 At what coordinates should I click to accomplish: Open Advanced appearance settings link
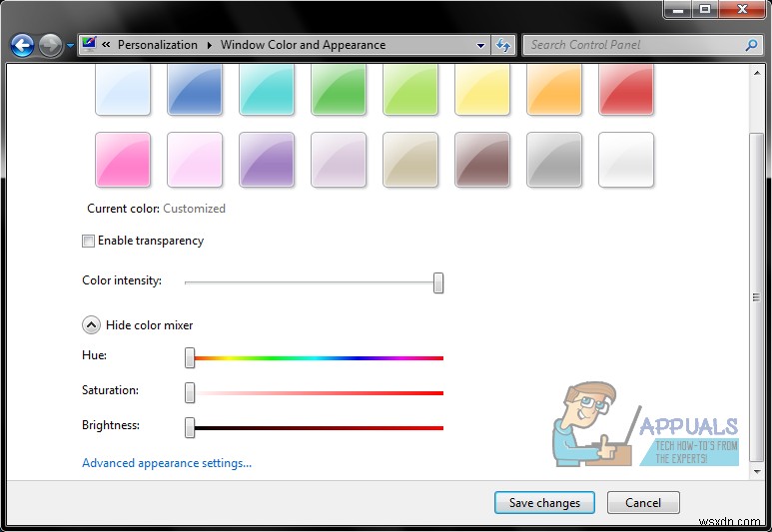[167, 463]
